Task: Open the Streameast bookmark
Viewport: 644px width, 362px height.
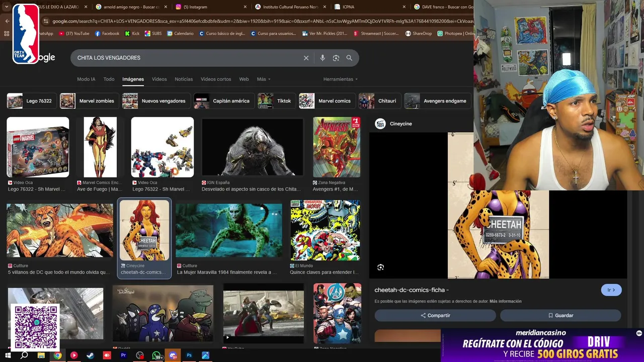Action: [376, 34]
